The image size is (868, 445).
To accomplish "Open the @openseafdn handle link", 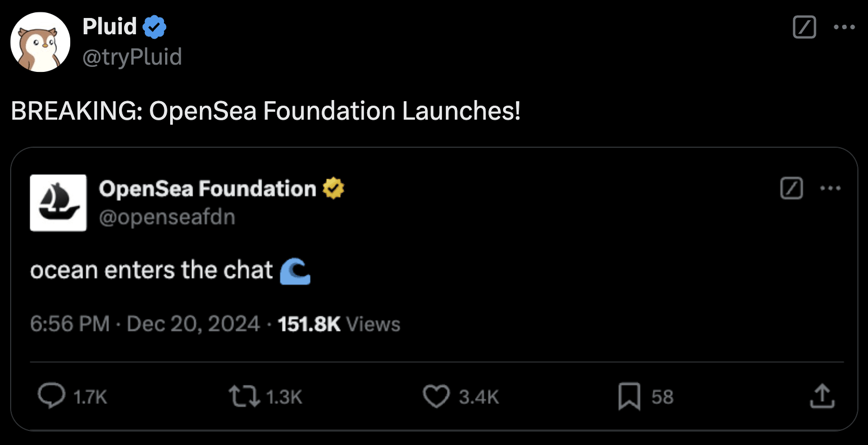I will [x=167, y=217].
